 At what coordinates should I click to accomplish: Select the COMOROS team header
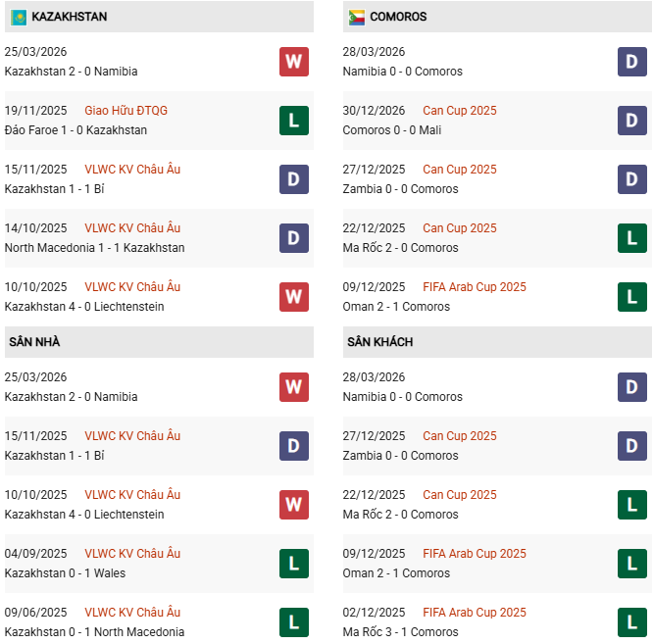[398, 17]
